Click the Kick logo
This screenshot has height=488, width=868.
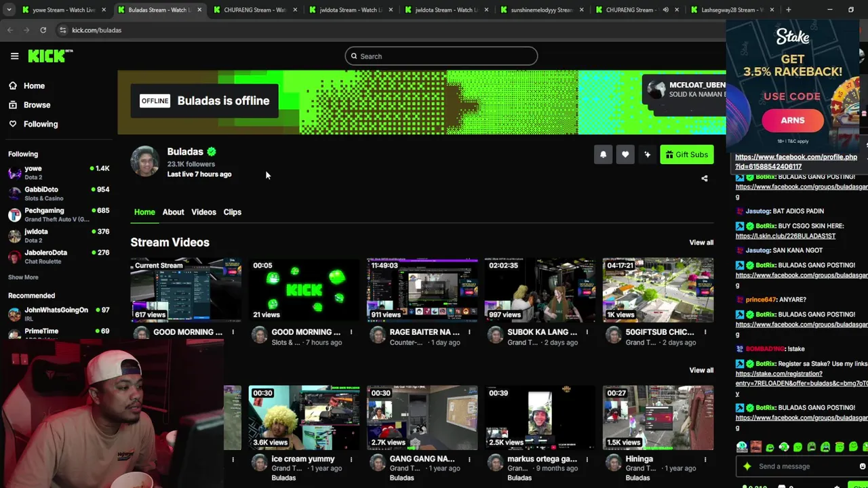[50, 56]
